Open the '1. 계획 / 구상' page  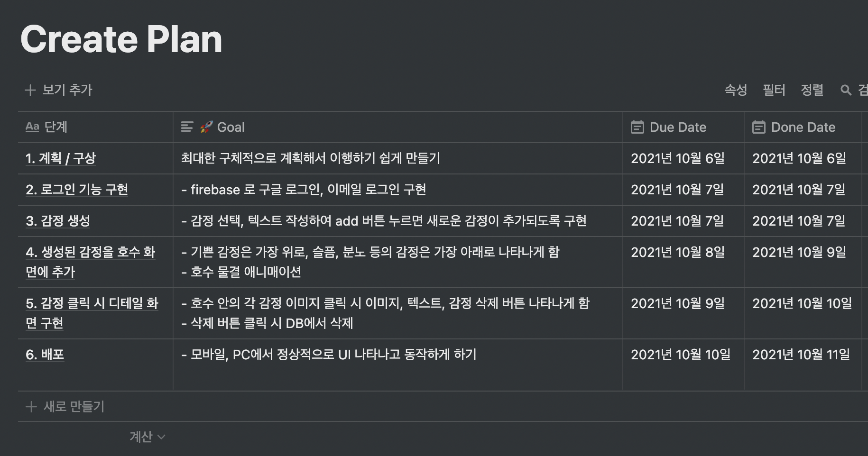61,158
